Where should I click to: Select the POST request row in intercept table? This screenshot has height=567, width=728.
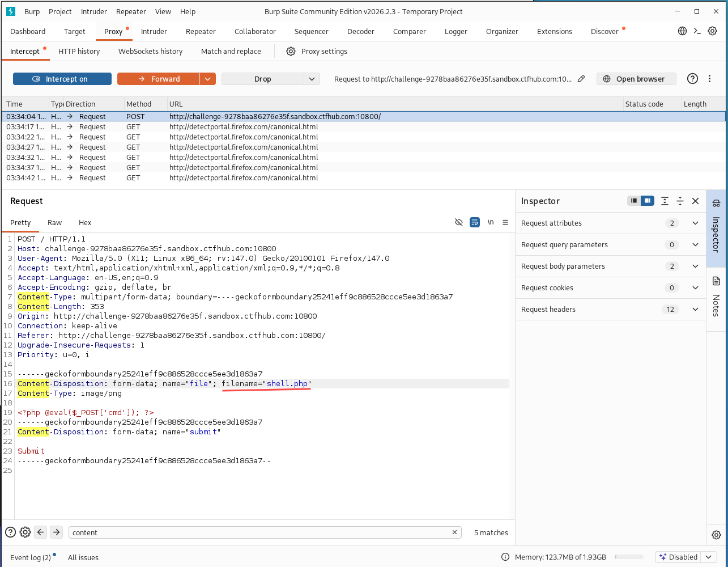click(363, 116)
